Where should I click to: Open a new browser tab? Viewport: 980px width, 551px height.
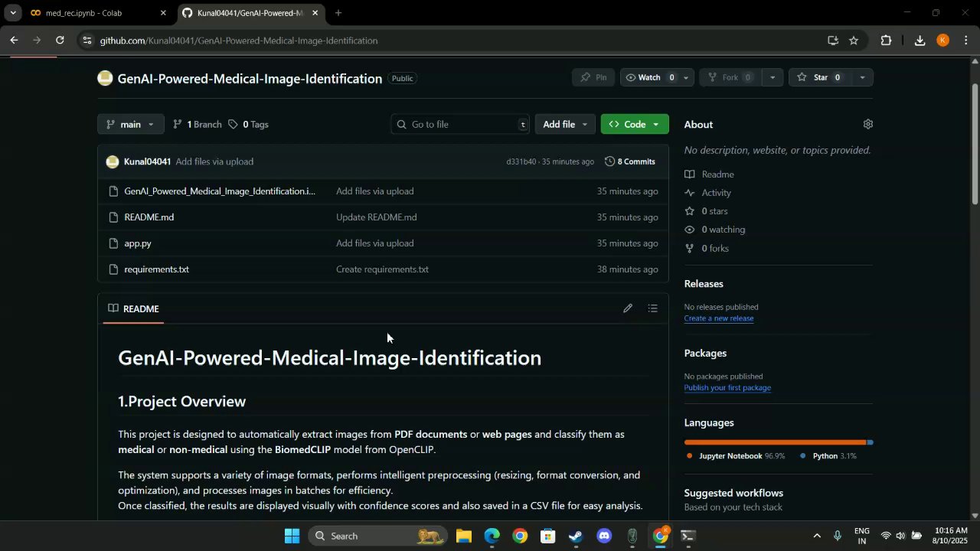tap(338, 13)
